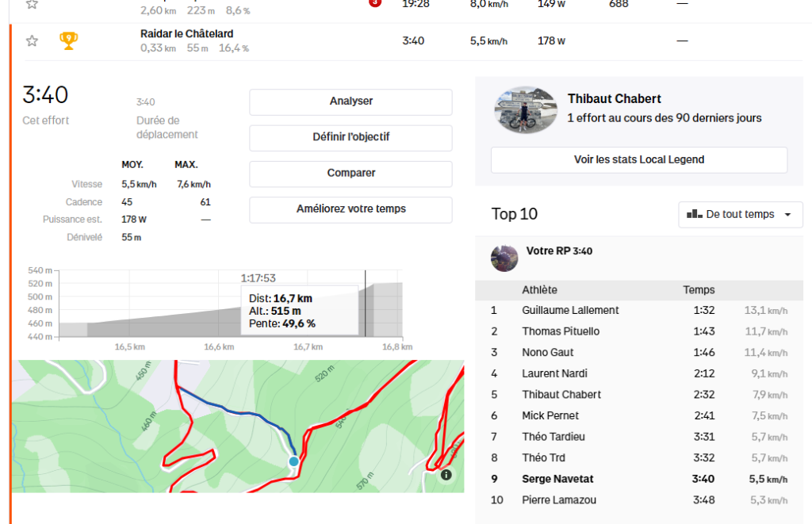Open Thomas Pituello's leaderboard entry
This screenshot has height=524, width=812.
point(561,331)
